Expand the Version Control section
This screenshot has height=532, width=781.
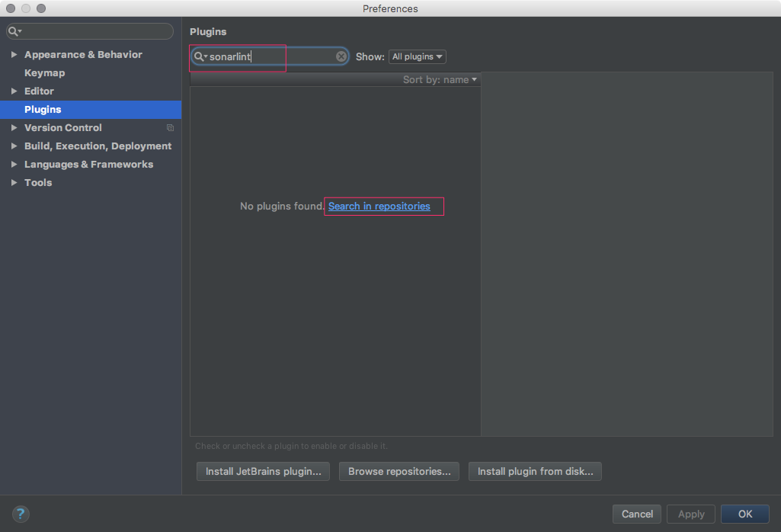pyautogui.click(x=14, y=127)
